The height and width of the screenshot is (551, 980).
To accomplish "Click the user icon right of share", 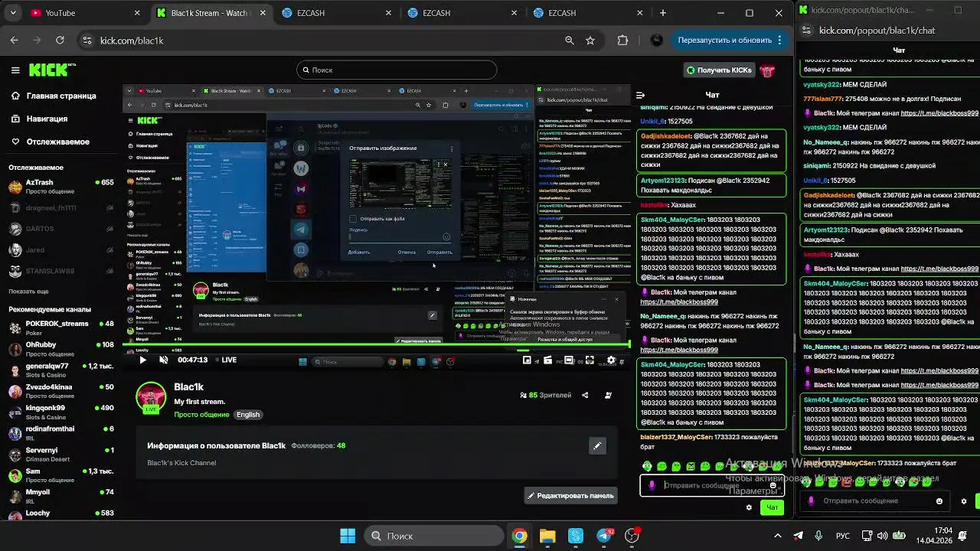I will pyautogui.click(x=608, y=395).
